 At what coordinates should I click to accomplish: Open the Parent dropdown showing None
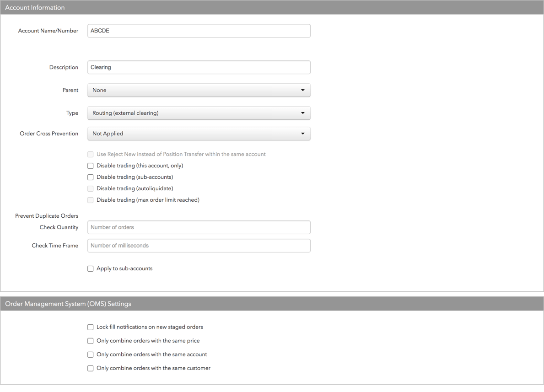click(199, 90)
